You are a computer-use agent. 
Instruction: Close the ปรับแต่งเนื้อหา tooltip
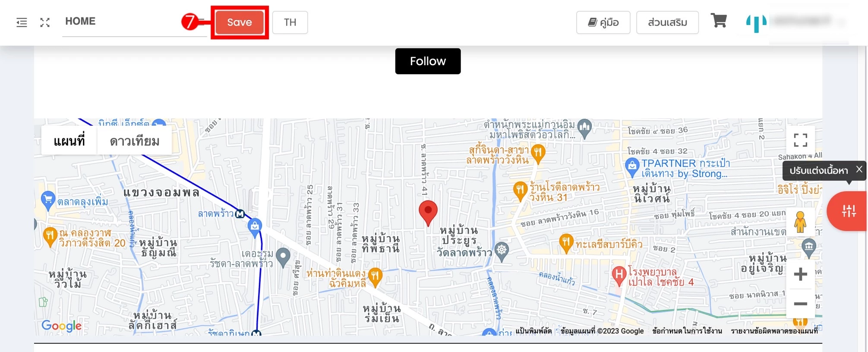(859, 169)
